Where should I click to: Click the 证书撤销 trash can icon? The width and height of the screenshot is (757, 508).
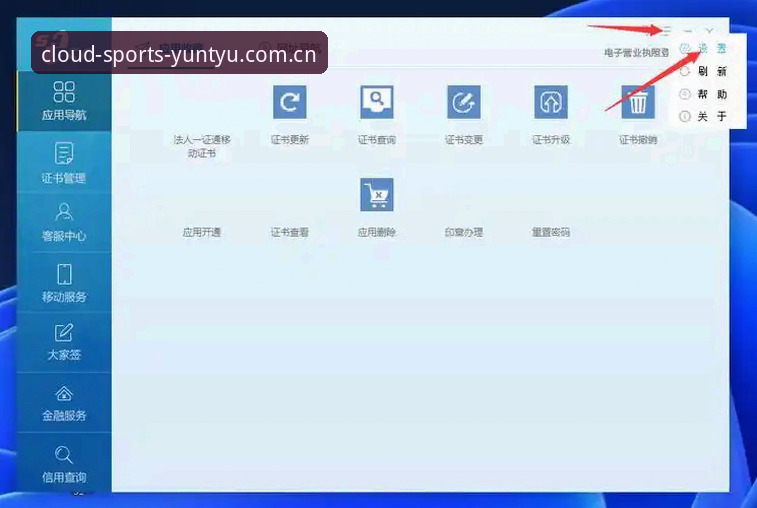click(x=638, y=102)
